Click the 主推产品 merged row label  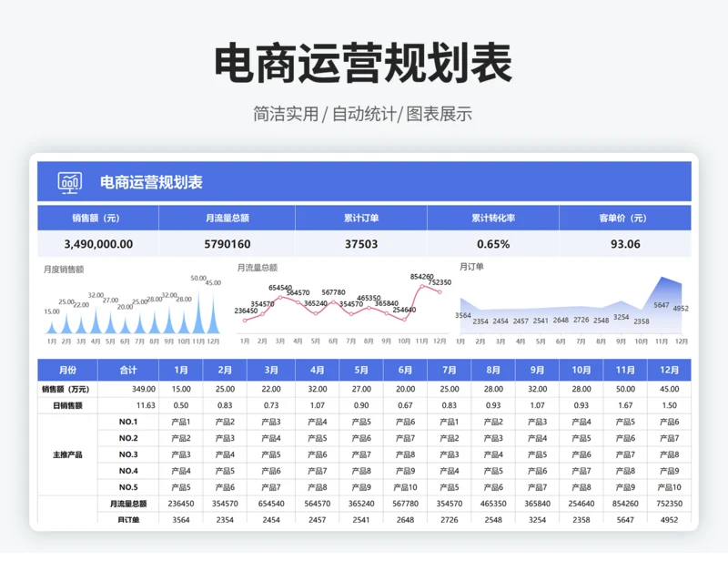67,454
